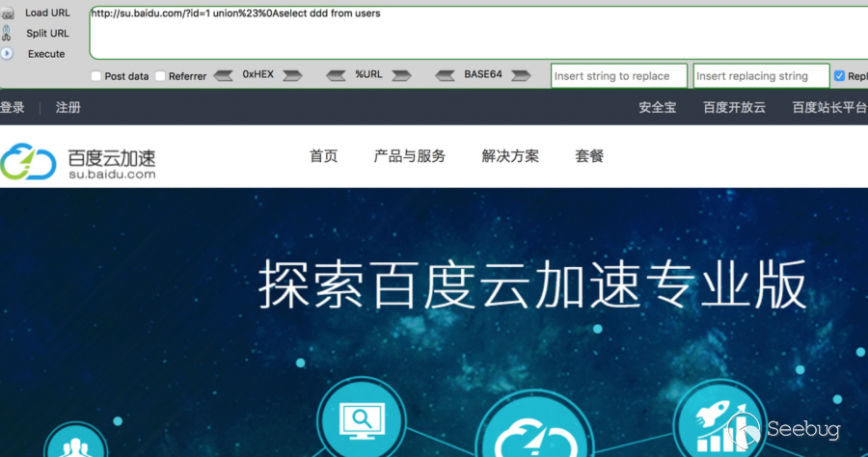Focus the Insert replacing string field
The image size is (868, 457).
(x=761, y=76)
